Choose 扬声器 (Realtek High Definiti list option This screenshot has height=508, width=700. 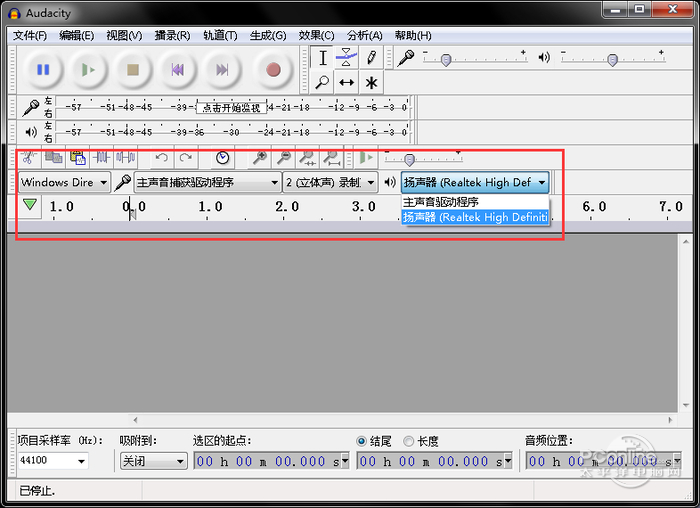point(475,217)
